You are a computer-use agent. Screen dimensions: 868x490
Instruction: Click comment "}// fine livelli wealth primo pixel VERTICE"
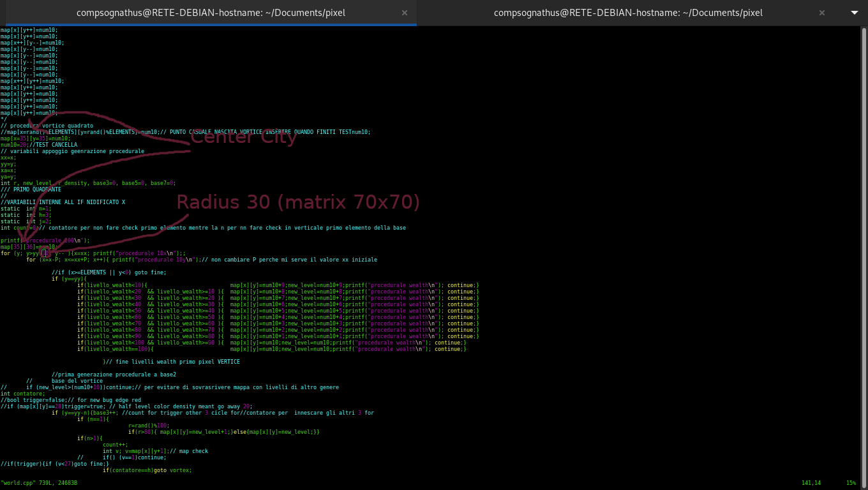(172, 362)
